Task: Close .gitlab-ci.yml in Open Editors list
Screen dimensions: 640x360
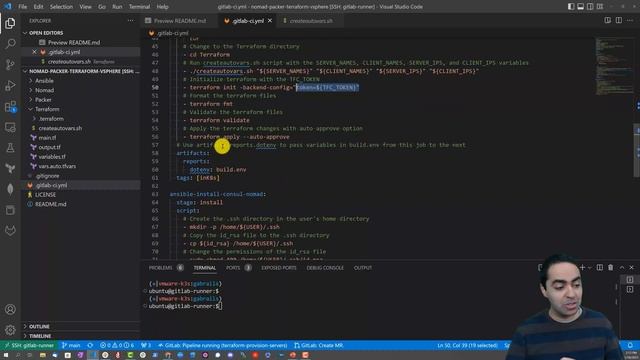Action: [34, 52]
